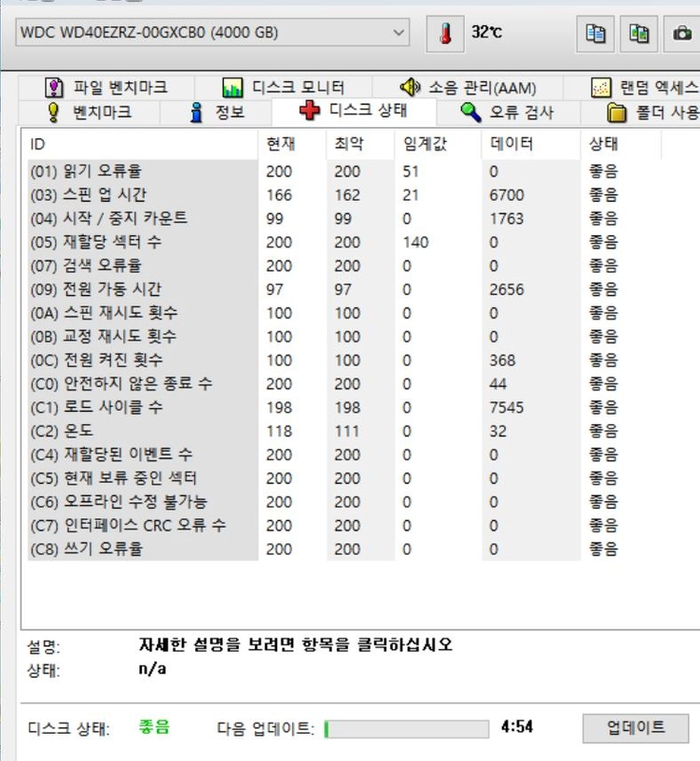Click the 업데이트 button
This screenshot has width=700, height=761.
tap(636, 727)
